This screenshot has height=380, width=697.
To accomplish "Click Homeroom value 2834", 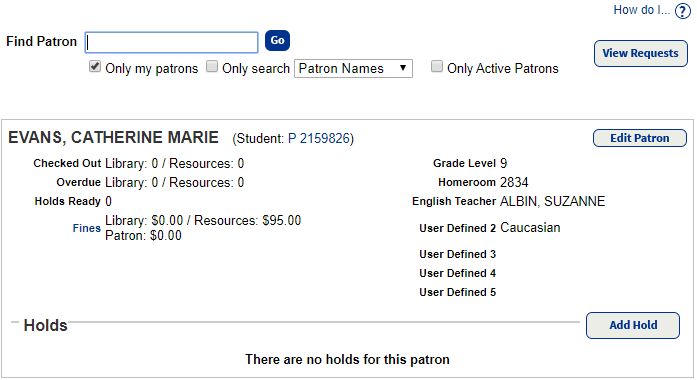I will [514, 182].
